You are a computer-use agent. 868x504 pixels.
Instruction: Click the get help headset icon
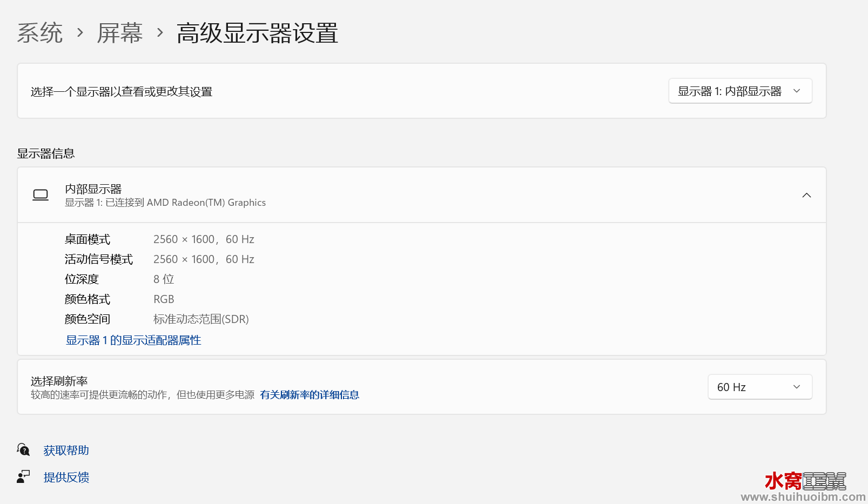point(23,449)
